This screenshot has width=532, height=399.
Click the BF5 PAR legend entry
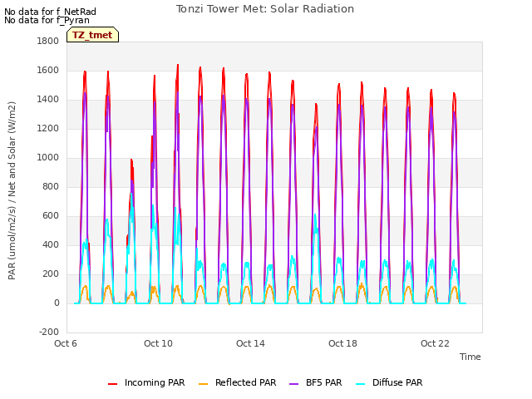click(316, 382)
